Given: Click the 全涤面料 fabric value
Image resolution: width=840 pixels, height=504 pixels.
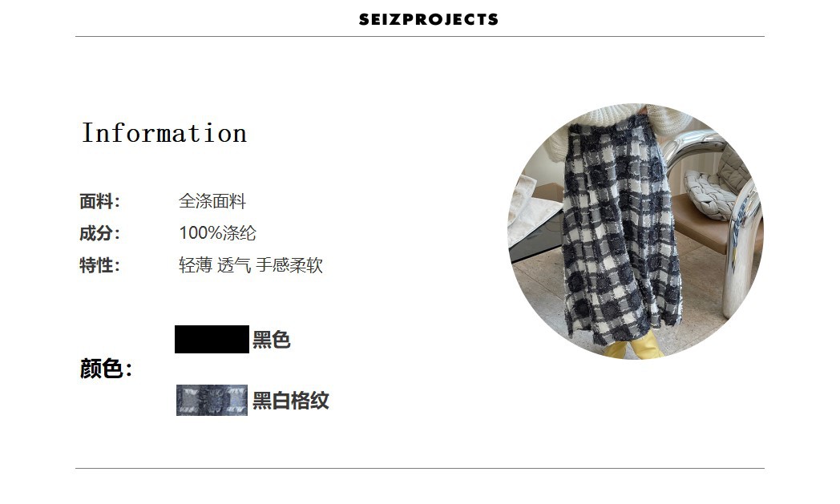Looking at the screenshot, I should point(212,201).
